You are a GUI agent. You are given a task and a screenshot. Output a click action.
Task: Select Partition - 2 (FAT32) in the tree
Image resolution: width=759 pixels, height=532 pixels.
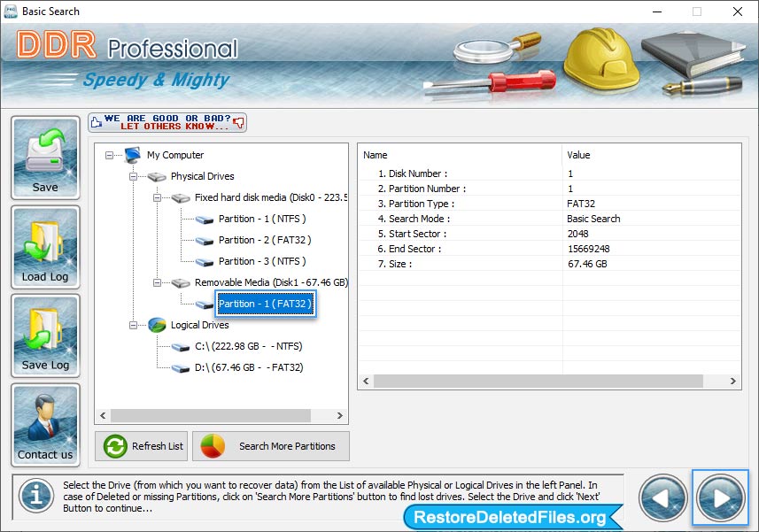[265, 240]
